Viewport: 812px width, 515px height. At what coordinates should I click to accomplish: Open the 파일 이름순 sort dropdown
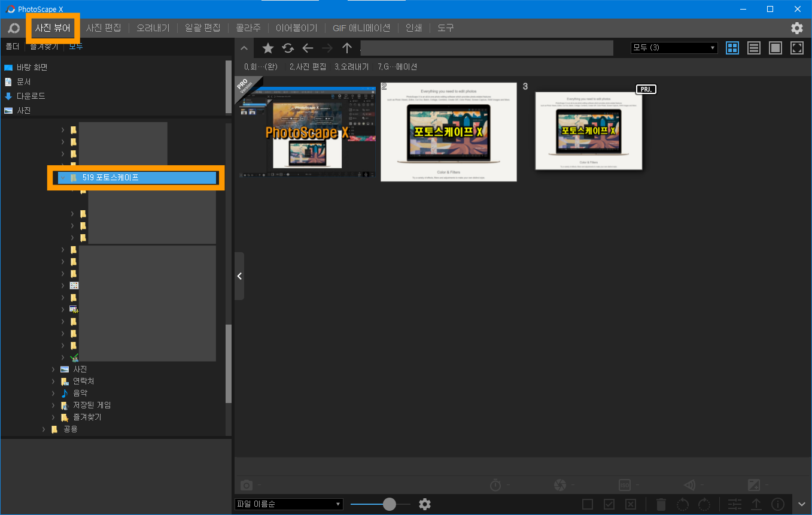[x=288, y=504]
